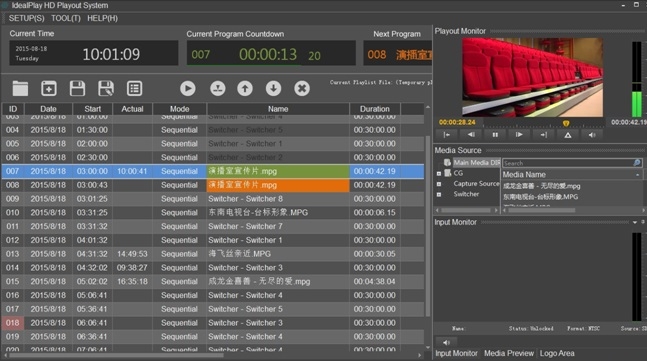The image size is (647, 361).
Task: Expand the CG tree node
Action: coord(439,174)
